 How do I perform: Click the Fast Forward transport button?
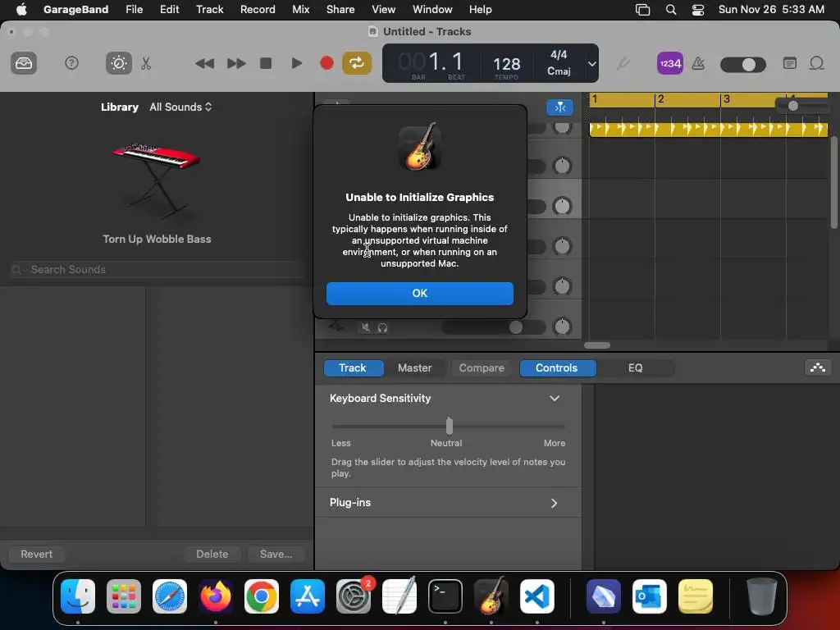[235, 63]
